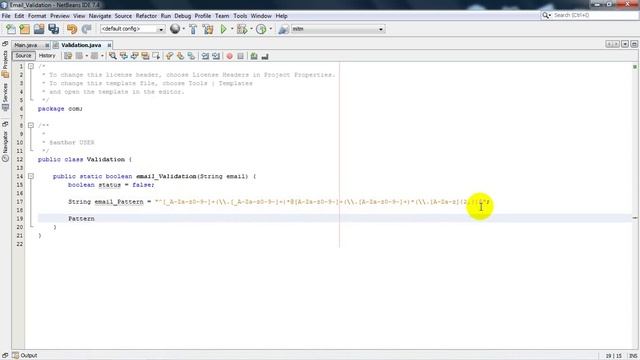Click the New File toolbar icon
The width and height of the screenshot is (640, 360).
11,29
